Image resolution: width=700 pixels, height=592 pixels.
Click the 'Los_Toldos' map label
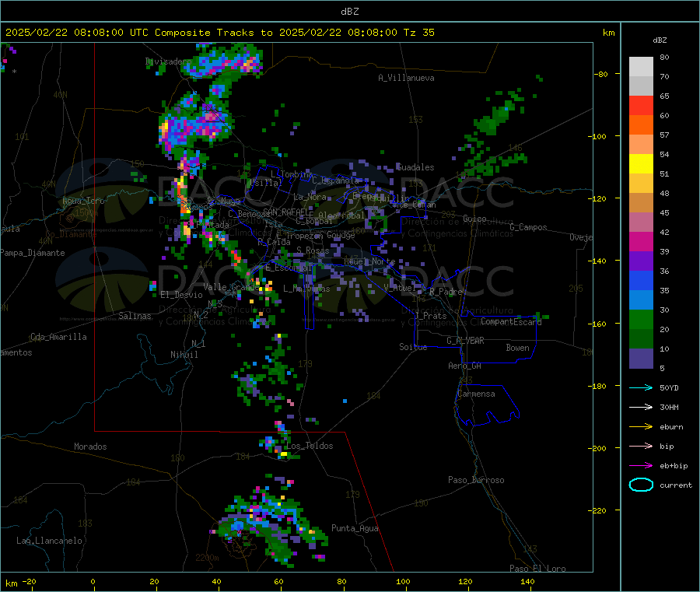pyautogui.click(x=310, y=446)
